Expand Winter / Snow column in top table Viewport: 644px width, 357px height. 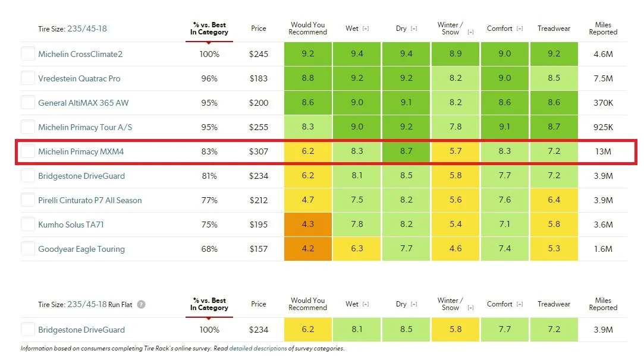(x=471, y=32)
